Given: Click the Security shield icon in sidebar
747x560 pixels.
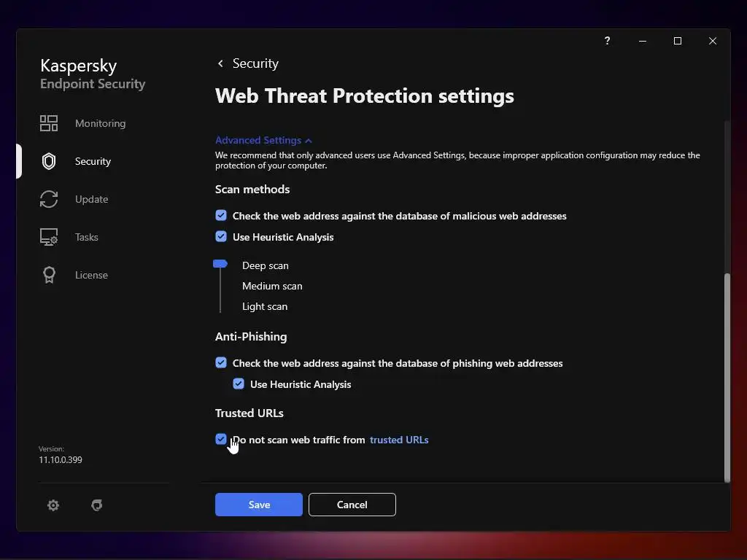Looking at the screenshot, I should click(x=49, y=161).
